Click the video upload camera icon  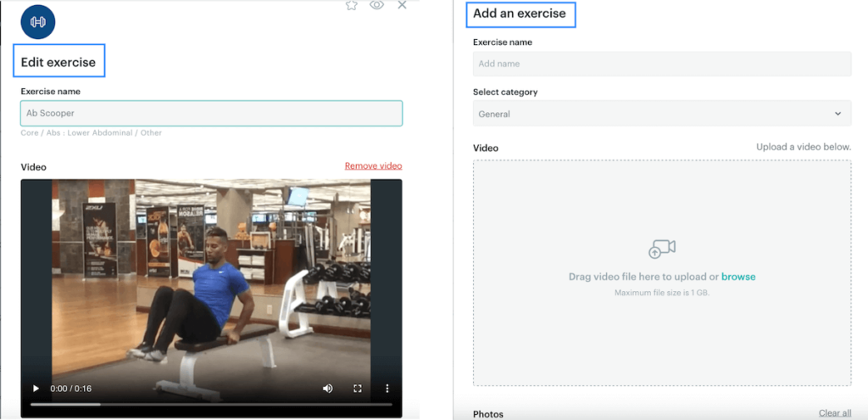coord(661,248)
